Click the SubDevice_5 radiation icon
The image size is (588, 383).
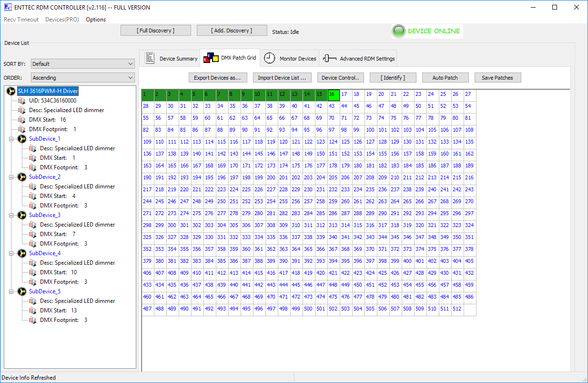(21, 291)
